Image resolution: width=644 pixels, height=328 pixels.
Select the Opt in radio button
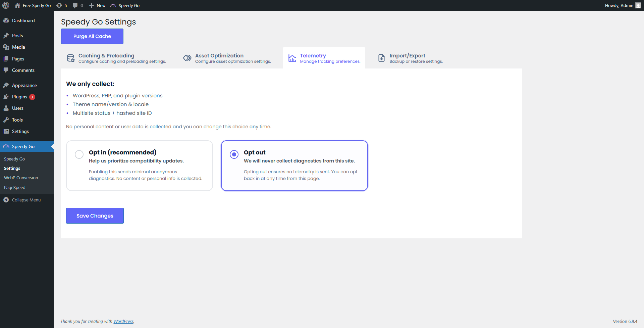coord(79,154)
